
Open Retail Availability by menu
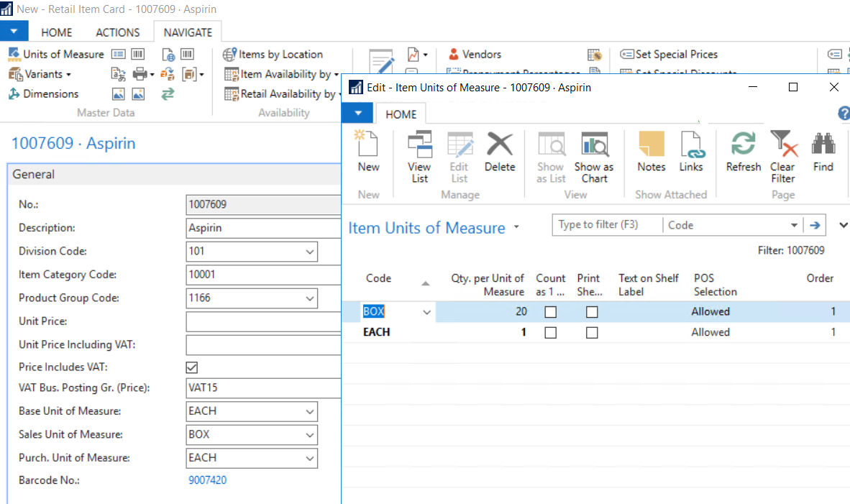(x=282, y=93)
